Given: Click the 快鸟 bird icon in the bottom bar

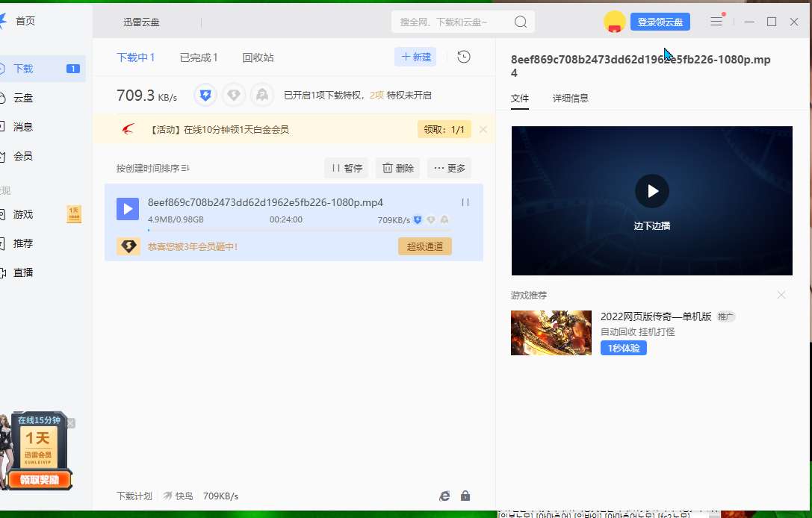Looking at the screenshot, I should tap(168, 496).
